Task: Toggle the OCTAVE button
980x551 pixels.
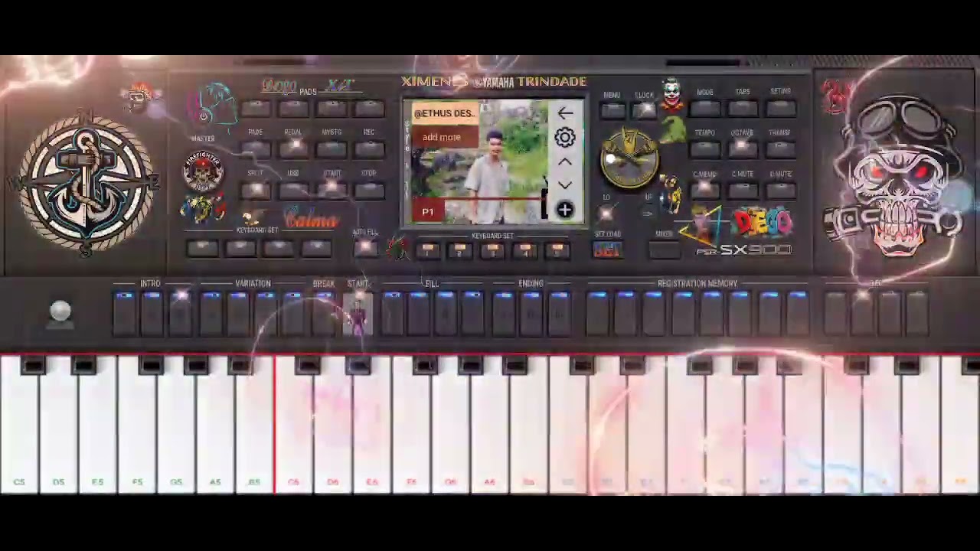Action: coord(743,148)
